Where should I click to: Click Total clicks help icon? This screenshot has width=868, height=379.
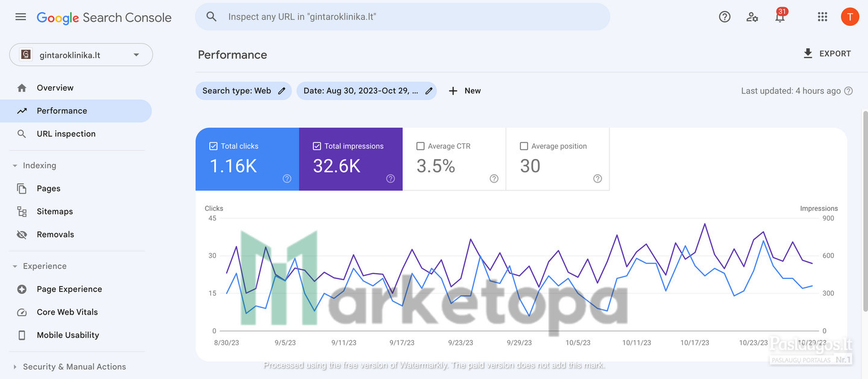[287, 178]
